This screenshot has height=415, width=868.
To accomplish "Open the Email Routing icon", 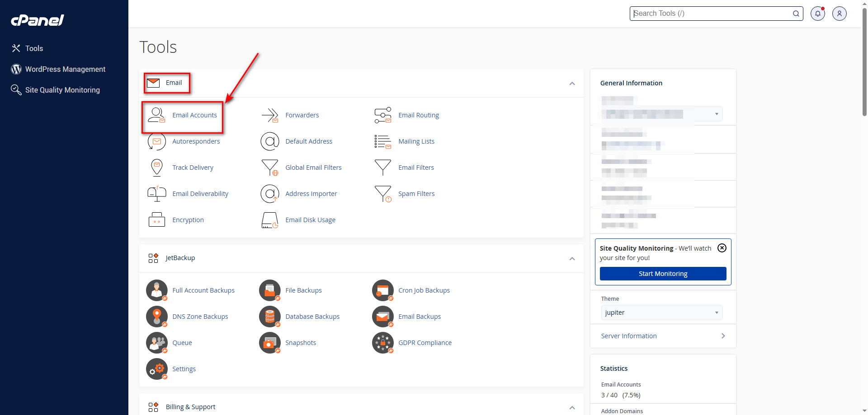I will coord(382,115).
